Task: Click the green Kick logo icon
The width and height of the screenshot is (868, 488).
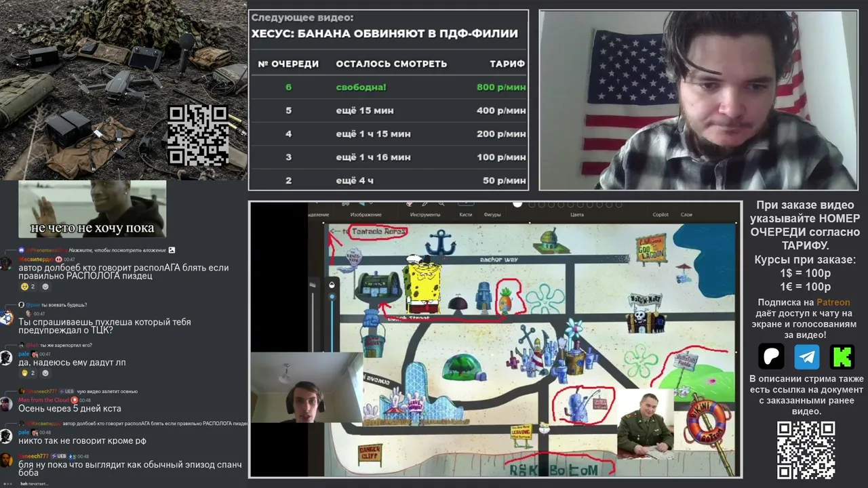Action: 842,356
